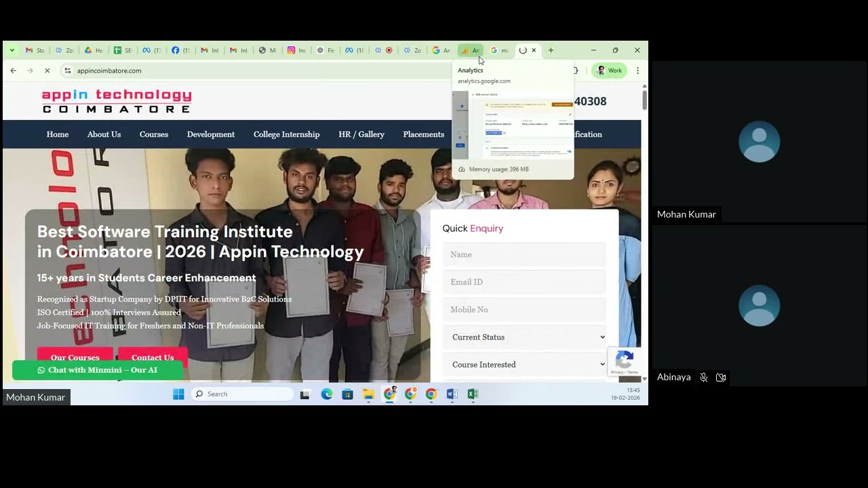Click '15+ years in Students Career Enhancement' text
The image size is (868, 488).
pos(146,278)
